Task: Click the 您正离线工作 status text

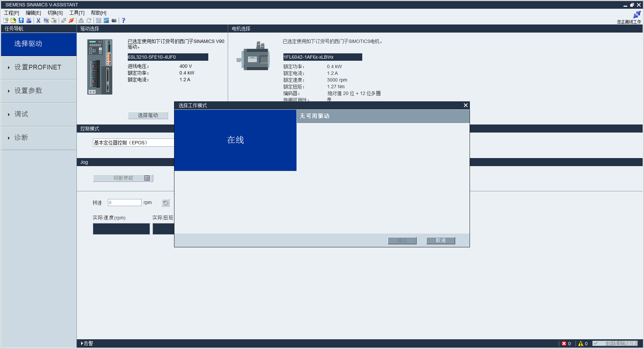Action: [x=629, y=22]
